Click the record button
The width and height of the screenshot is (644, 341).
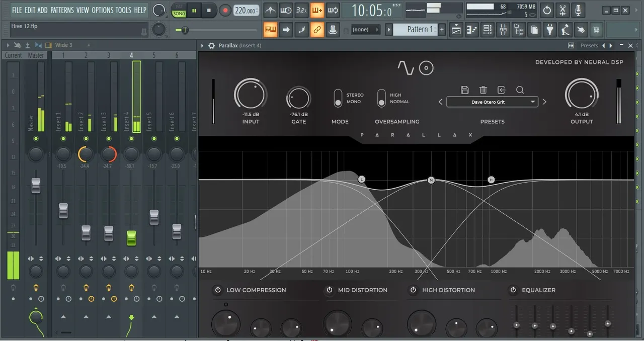225,10
